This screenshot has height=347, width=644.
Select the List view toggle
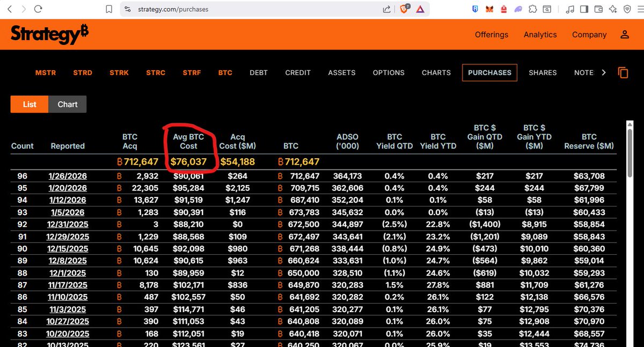(30, 104)
